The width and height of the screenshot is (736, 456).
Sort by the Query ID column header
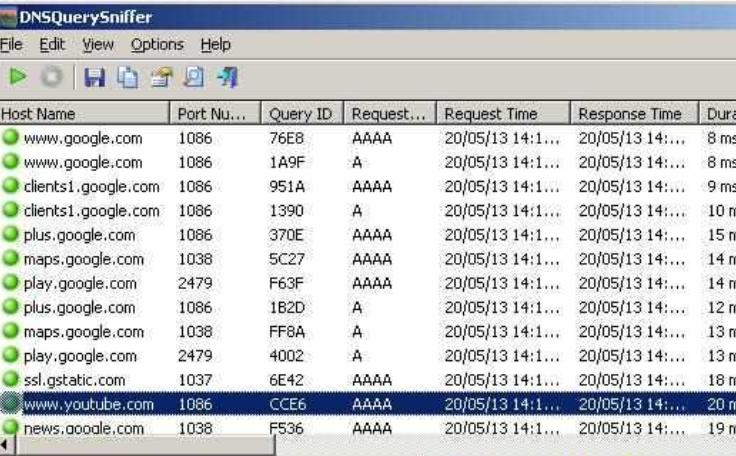point(302,114)
